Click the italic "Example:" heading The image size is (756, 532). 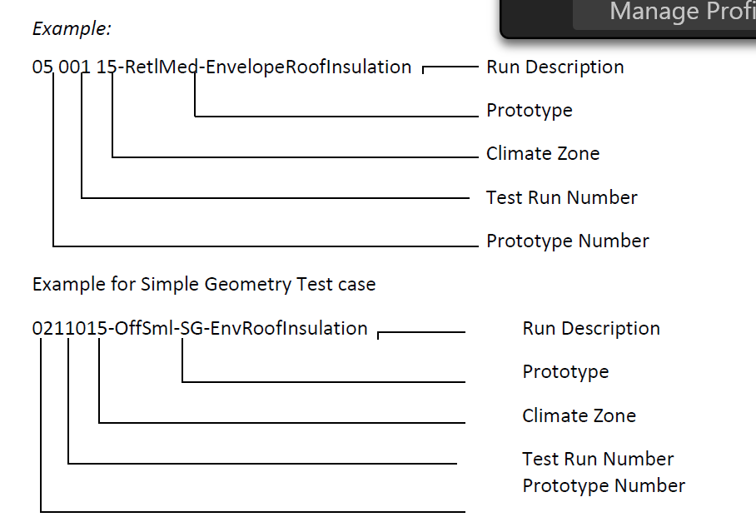[x=72, y=28]
